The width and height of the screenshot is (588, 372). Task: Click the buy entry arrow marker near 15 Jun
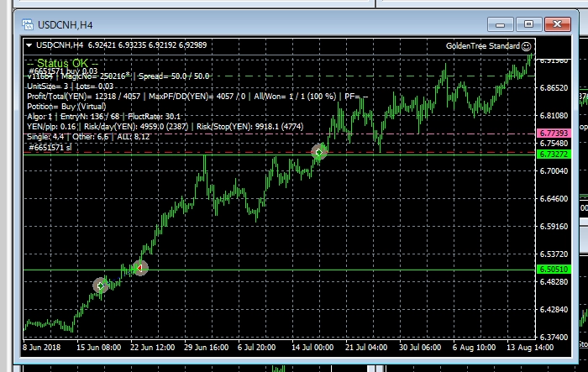click(100, 286)
